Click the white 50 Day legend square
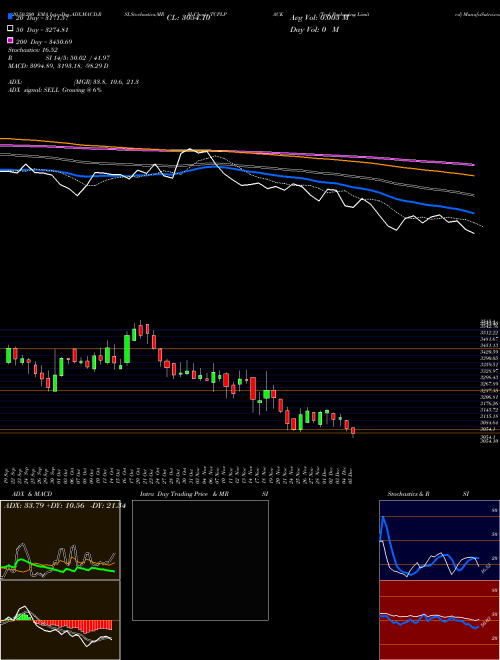 (10, 29)
